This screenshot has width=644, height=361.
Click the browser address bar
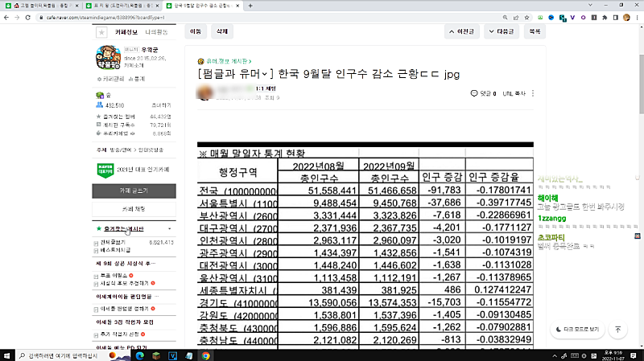242,17
